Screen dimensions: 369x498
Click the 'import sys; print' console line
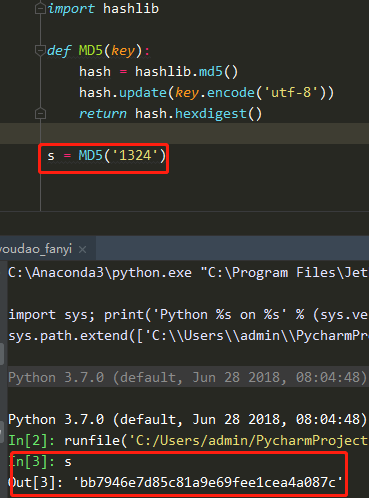(x=188, y=315)
